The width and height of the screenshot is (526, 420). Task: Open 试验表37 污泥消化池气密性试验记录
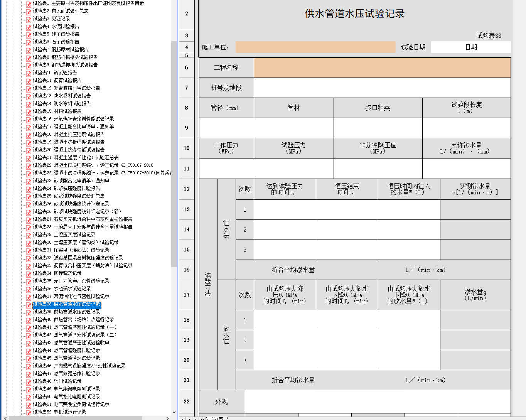[71, 296]
